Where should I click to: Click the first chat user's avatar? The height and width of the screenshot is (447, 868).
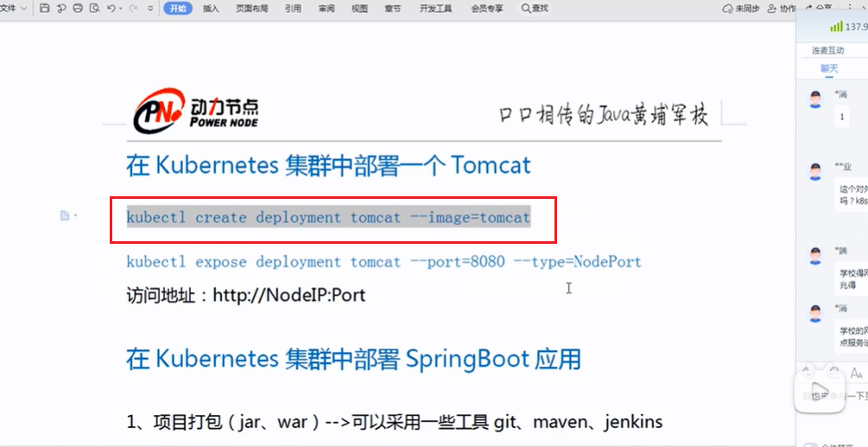click(814, 99)
